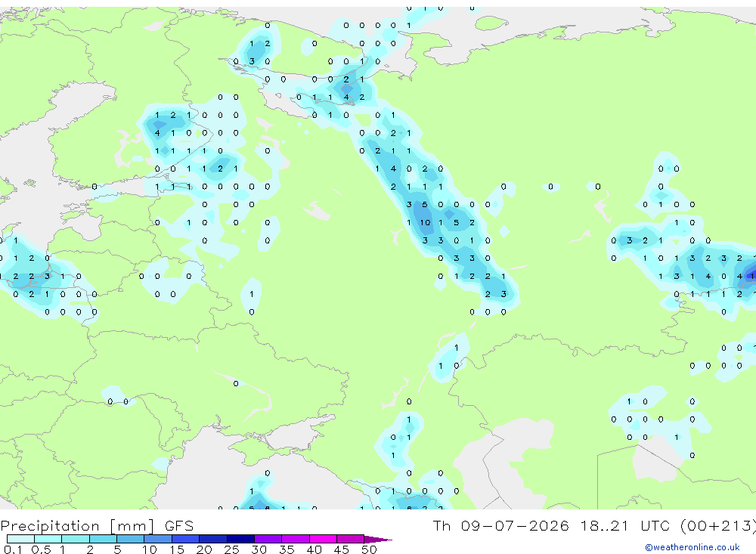Click the 35–40 mm legend color box
Screen dimensions: 756x554
(x=296, y=539)
